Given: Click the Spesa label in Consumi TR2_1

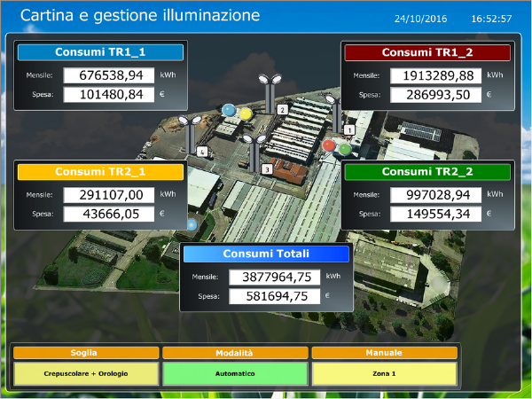Looking at the screenshot, I should click(43, 214).
